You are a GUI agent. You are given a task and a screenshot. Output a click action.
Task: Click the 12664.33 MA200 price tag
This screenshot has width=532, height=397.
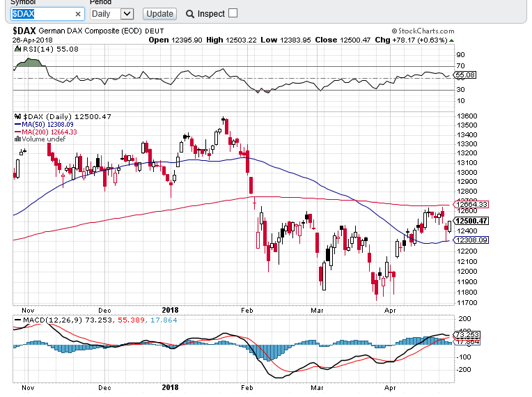coord(471,204)
